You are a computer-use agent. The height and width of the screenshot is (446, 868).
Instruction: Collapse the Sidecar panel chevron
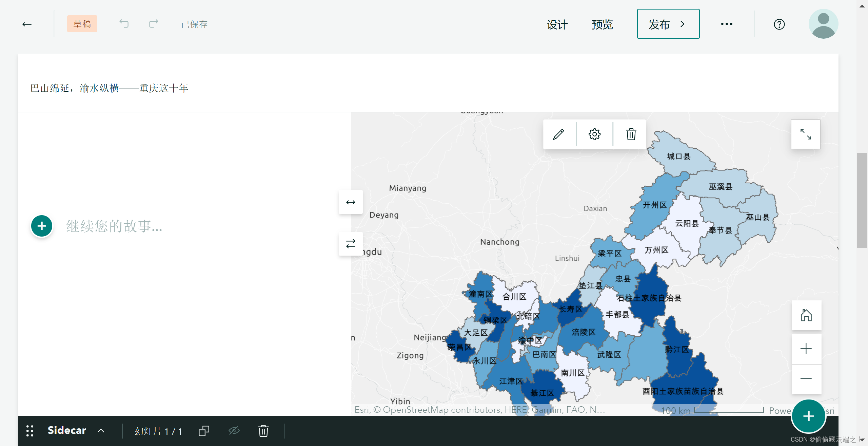(x=101, y=430)
